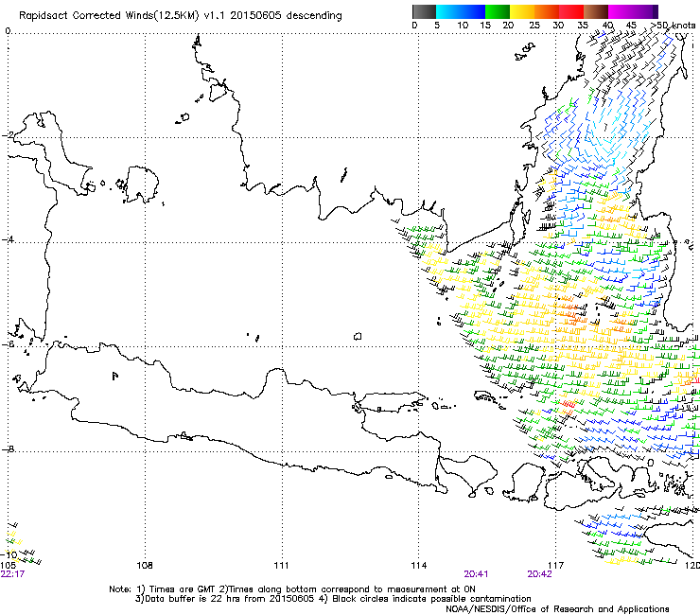700x615 pixels.
Task: Click the purple 20:42 time label
Action: click(539, 574)
